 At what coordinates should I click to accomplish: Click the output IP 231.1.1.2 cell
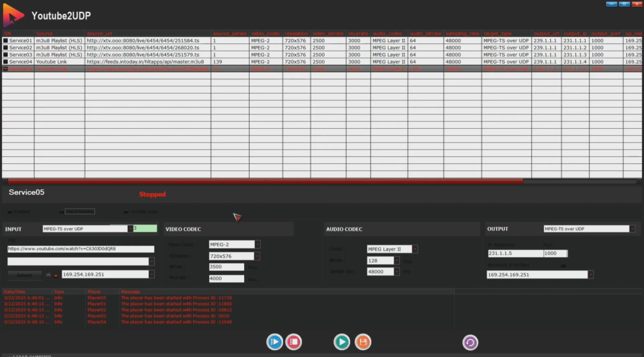tap(575, 48)
